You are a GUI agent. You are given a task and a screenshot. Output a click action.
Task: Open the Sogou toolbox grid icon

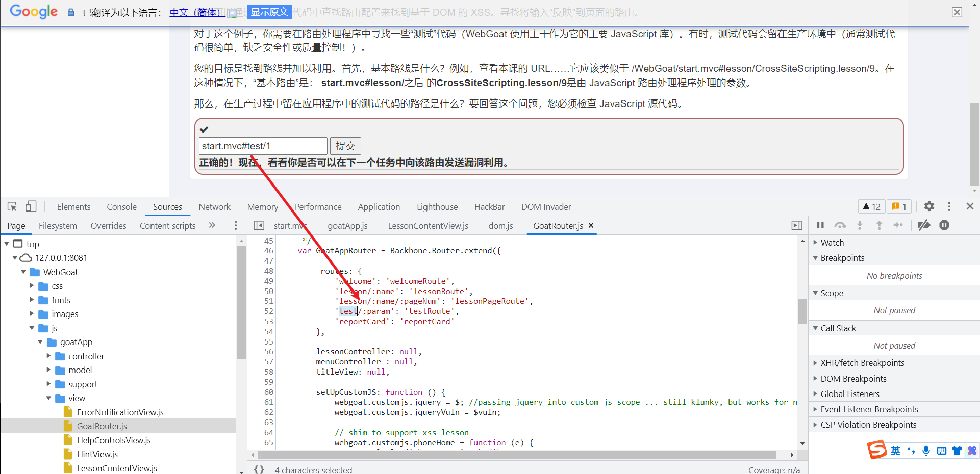click(972, 451)
